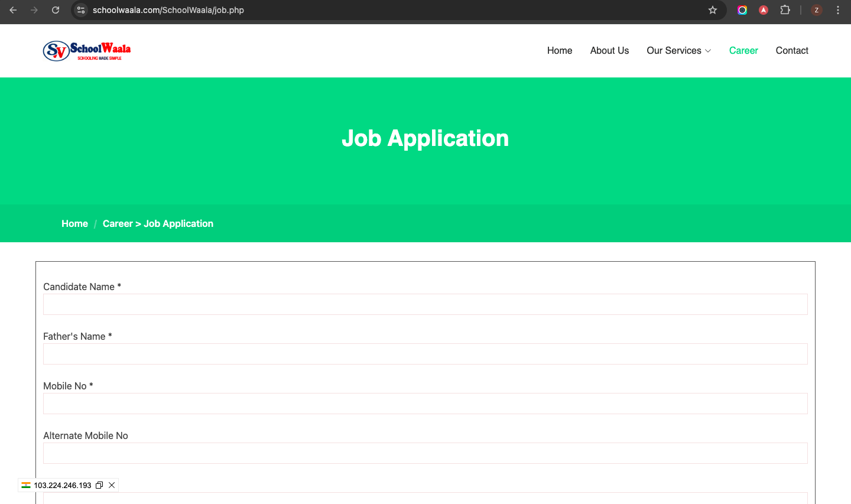Open site information icon in address bar

coord(82,10)
